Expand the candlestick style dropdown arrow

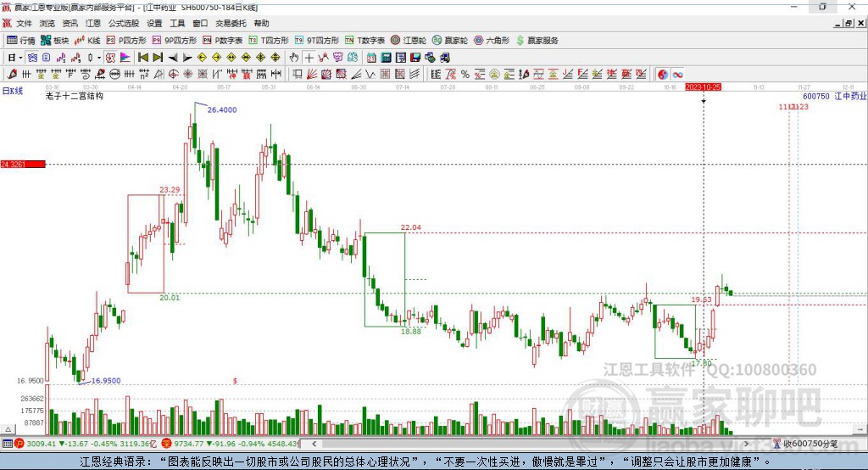[x=99, y=58]
